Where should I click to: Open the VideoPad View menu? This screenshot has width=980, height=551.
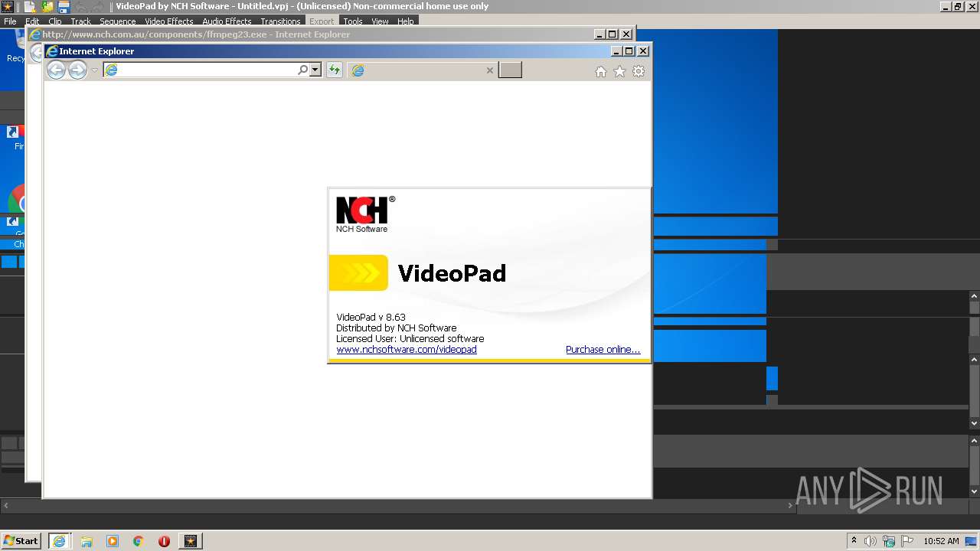pos(380,21)
